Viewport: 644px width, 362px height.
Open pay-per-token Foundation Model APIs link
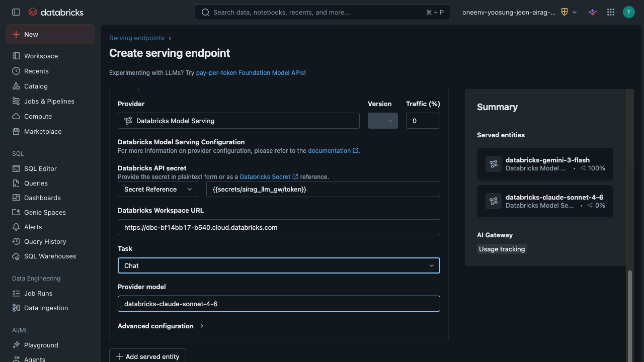click(250, 72)
